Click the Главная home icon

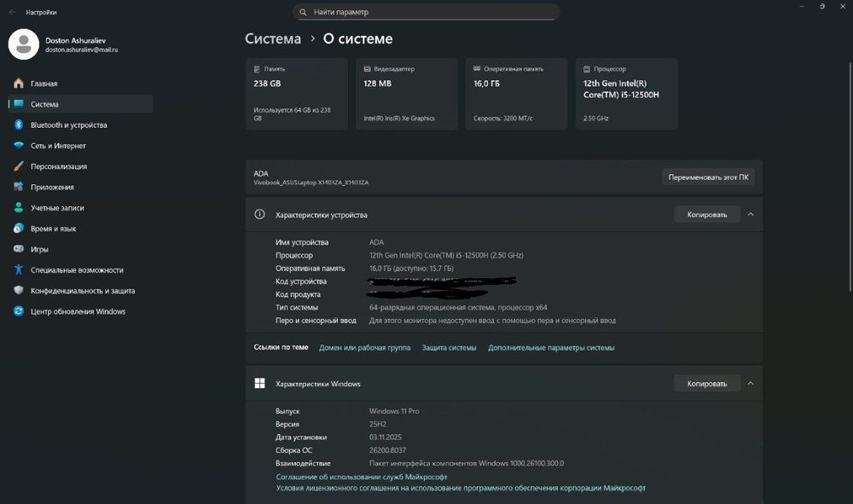pos(19,84)
